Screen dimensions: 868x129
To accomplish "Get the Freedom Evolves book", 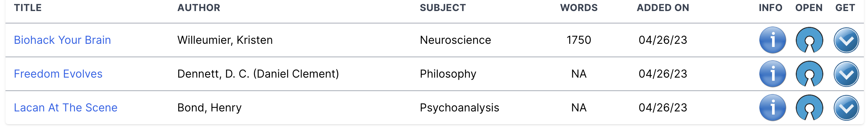I will click(x=846, y=74).
